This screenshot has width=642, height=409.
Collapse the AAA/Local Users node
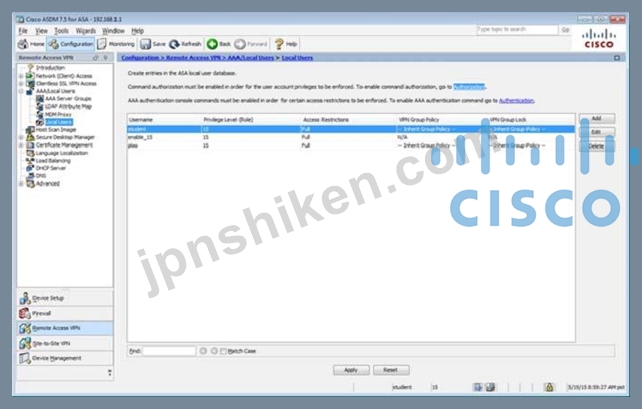[21, 91]
